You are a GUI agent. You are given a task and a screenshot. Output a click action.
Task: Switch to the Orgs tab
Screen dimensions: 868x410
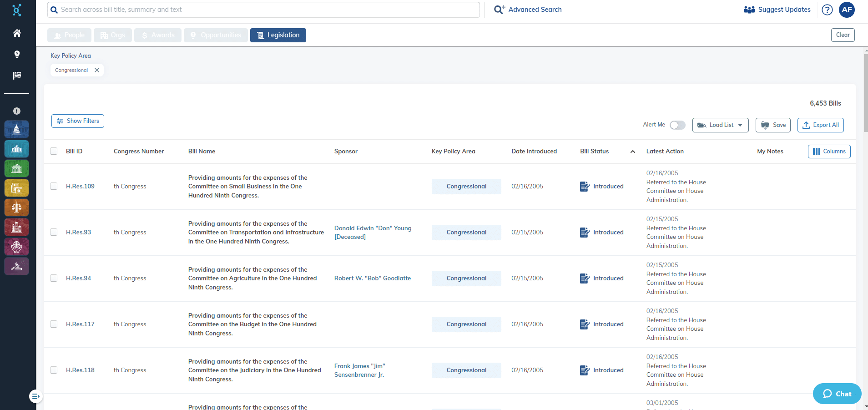pyautogui.click(x=113, y=35)
